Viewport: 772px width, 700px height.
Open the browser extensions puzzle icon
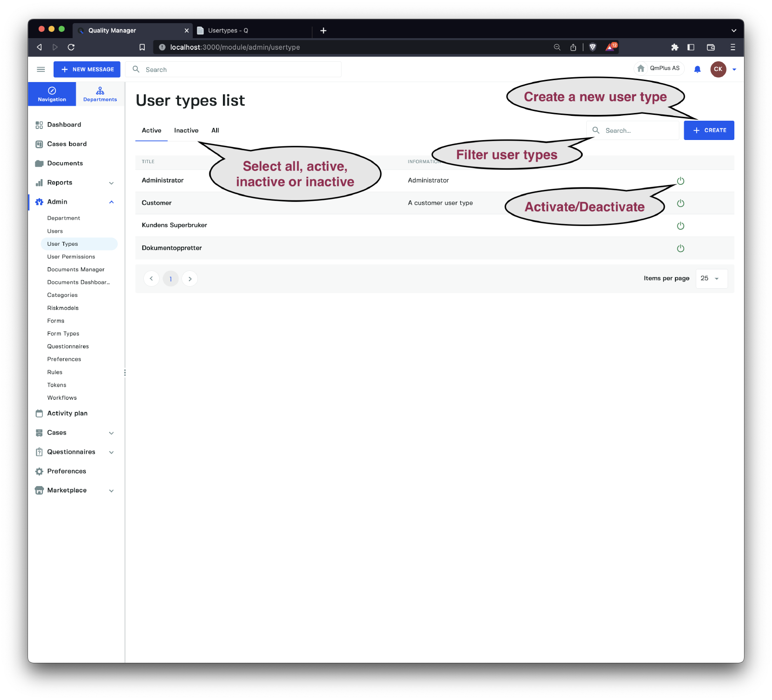[x=675, y=47]
